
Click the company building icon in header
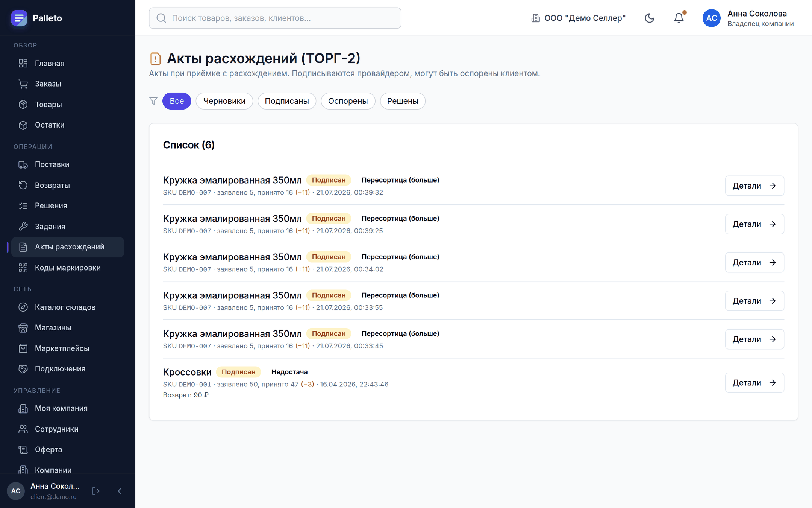pos(536,18)
